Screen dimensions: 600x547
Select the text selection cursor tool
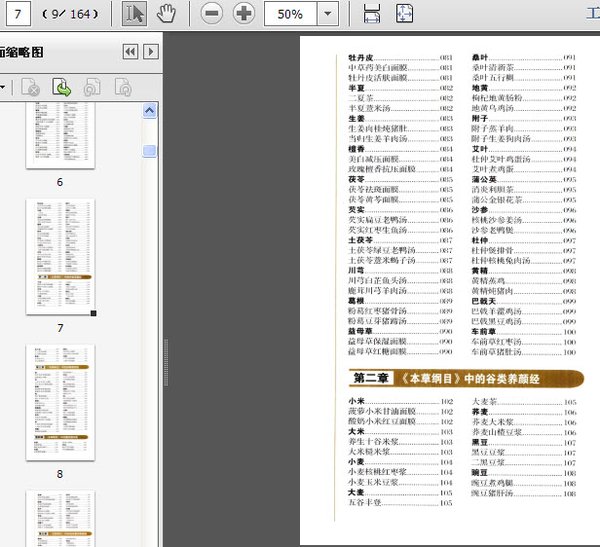pyautogui.click(x=133, y=14)
